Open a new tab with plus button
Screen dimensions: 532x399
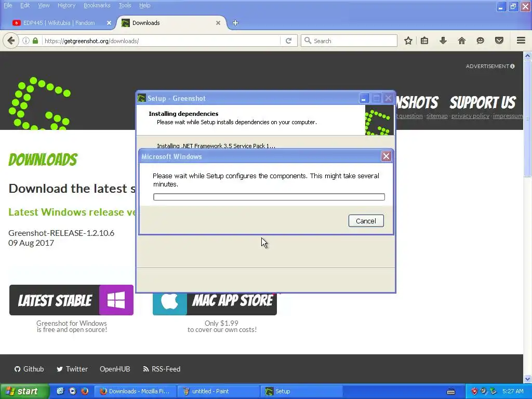coord(235,23)
